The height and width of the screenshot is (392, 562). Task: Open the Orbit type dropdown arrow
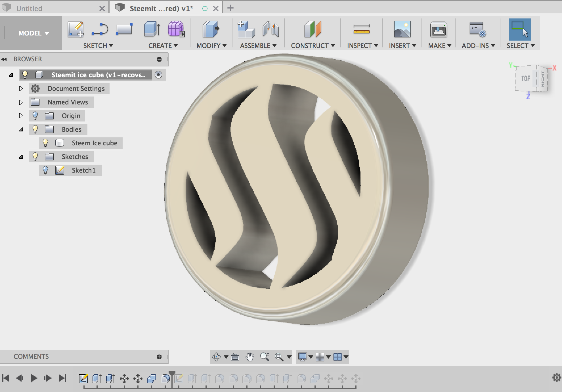click(226, 357)
